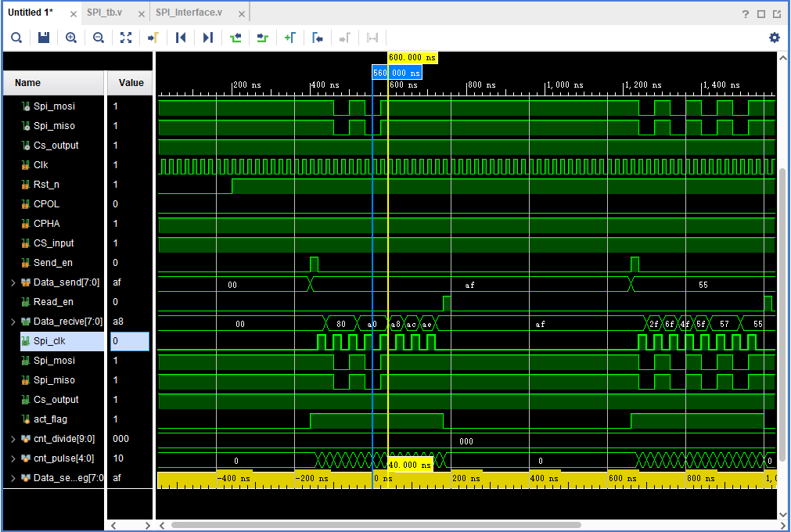Screen dimensions: 791x532
Task: Select the CS_input signal
Action: (53, 243)
